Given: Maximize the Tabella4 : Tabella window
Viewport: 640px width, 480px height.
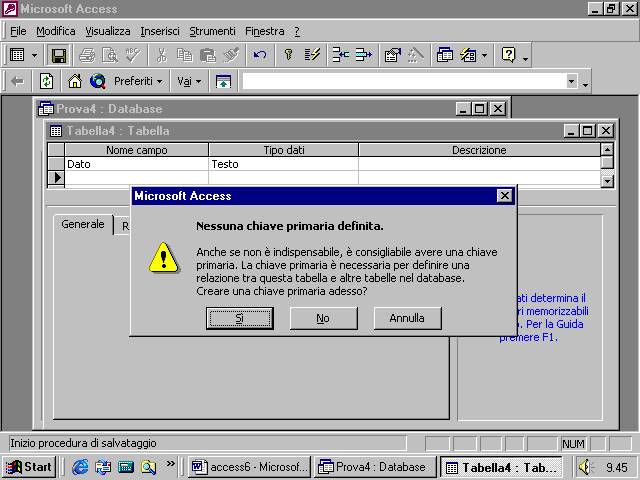Looking at the screenshot, I should pyautogui.click(x=588, y=131).
